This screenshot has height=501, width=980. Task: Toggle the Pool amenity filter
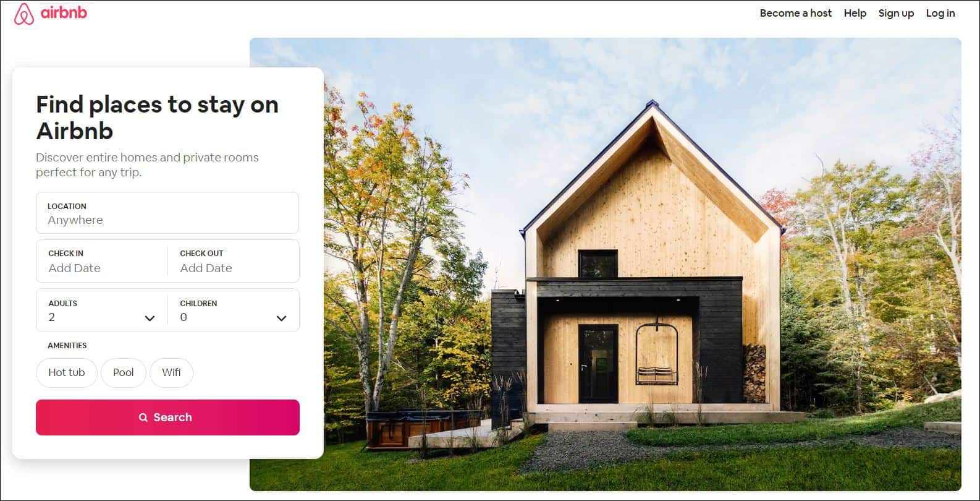[124, 372]
